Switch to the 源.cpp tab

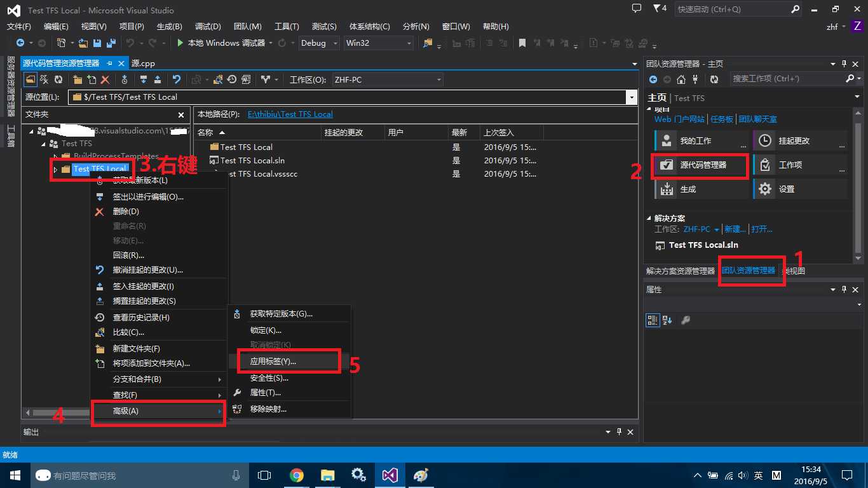[143, 64]
